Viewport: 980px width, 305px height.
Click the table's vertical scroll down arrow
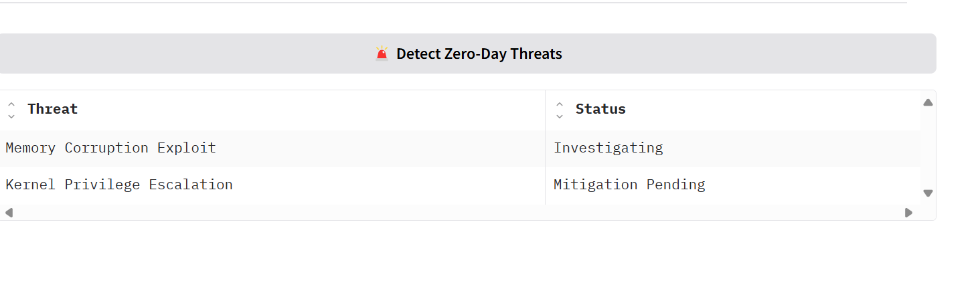point(928,193)
